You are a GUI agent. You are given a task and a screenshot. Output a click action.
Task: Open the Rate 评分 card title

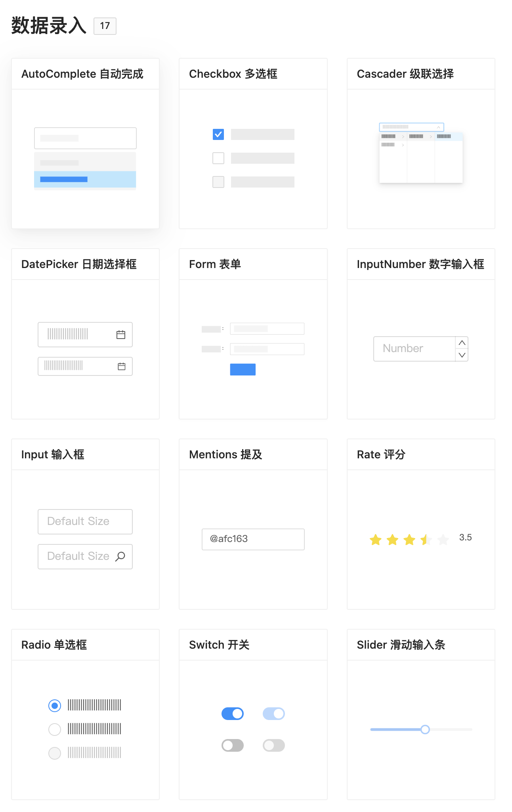pos(381,454)
